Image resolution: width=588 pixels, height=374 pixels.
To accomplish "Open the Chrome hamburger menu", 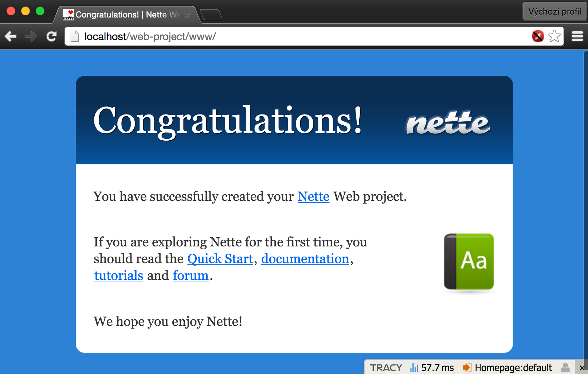I will click(x=577, y=36).
